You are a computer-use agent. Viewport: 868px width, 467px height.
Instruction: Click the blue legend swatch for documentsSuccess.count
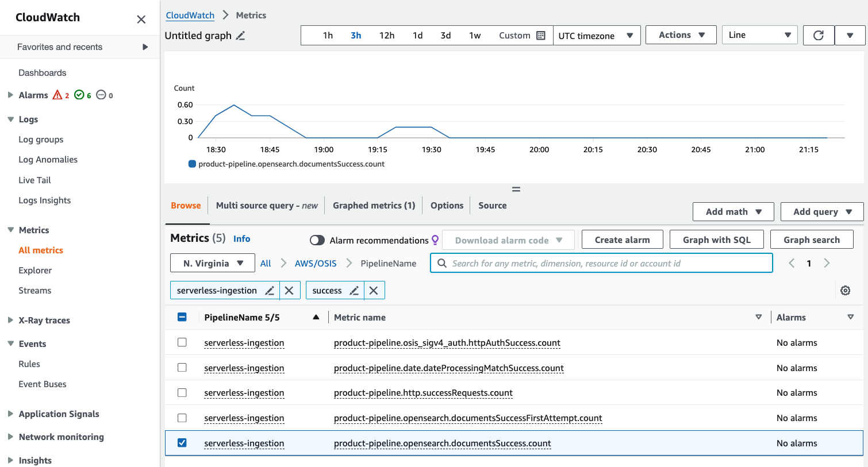click(x=193, y=164)
